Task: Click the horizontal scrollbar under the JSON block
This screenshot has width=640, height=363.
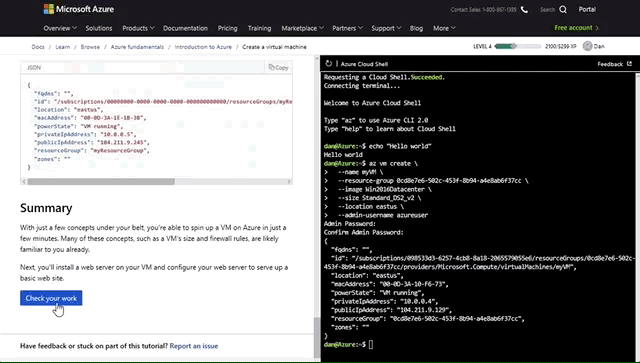Action: coord(101,181)
